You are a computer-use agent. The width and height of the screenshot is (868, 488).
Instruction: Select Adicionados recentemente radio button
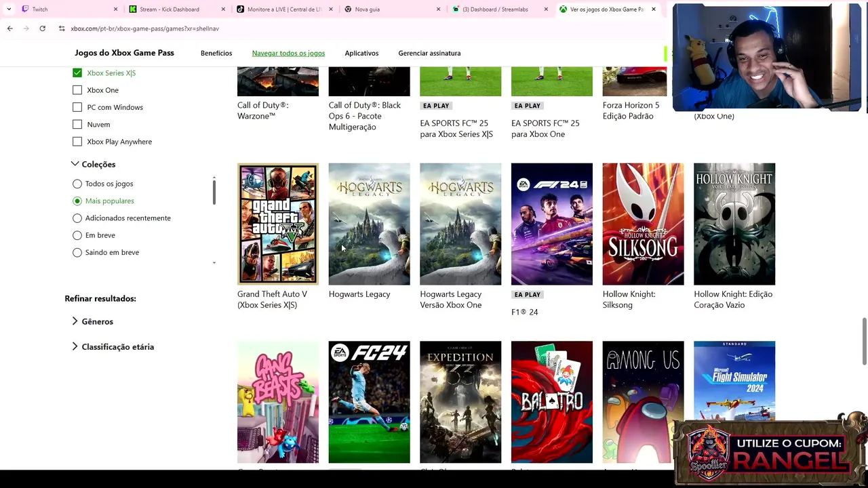coord(77,218)
